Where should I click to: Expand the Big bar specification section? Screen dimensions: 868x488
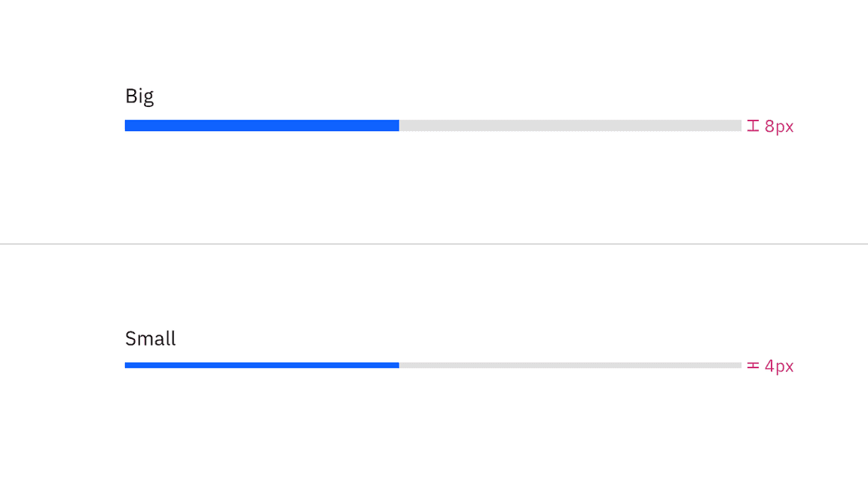tap(770, 126)
